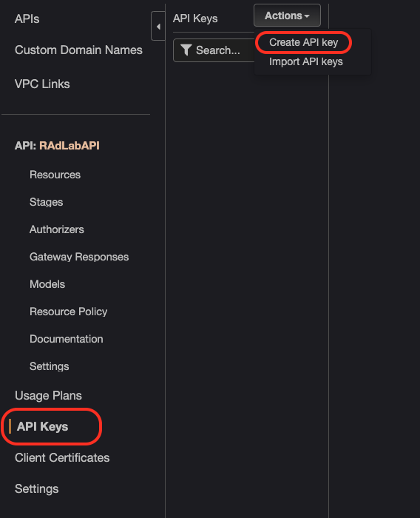The height and width of the screenshot is (518, 420).
Task: Select Stages under RAdLabAPI
Action: point(47,202)
